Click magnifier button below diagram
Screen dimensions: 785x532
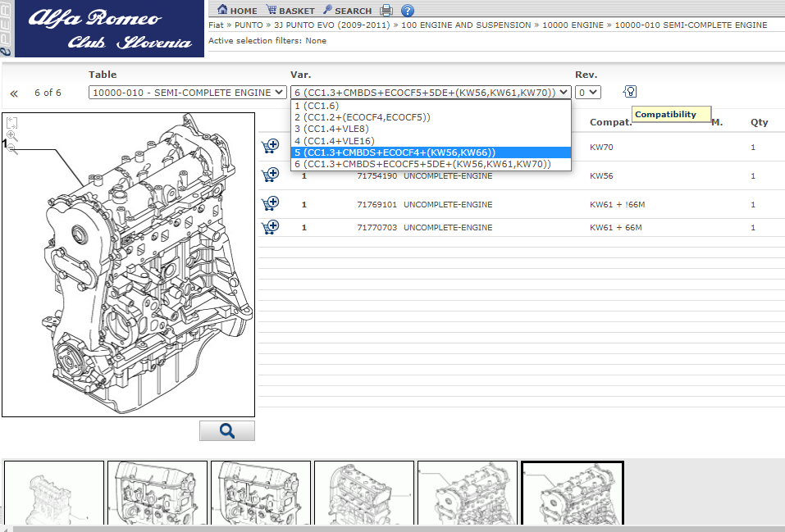coord(226,430)
